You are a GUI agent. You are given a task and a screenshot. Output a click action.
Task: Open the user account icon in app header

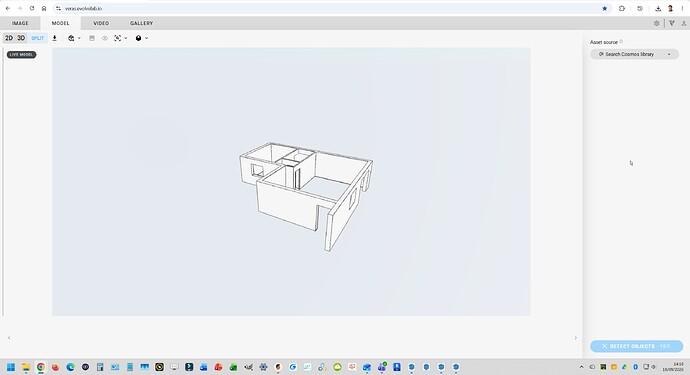684,23
